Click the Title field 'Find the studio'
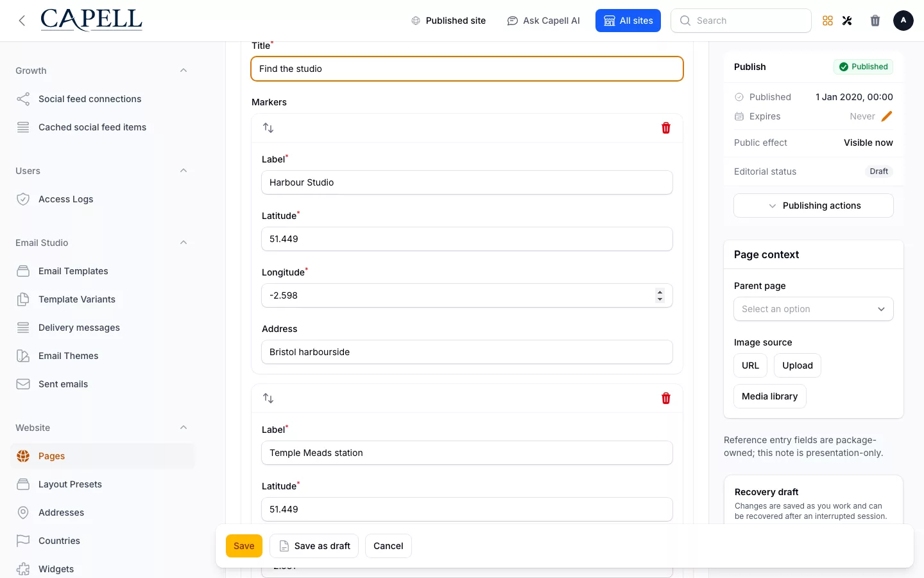 tap(467, 69)
